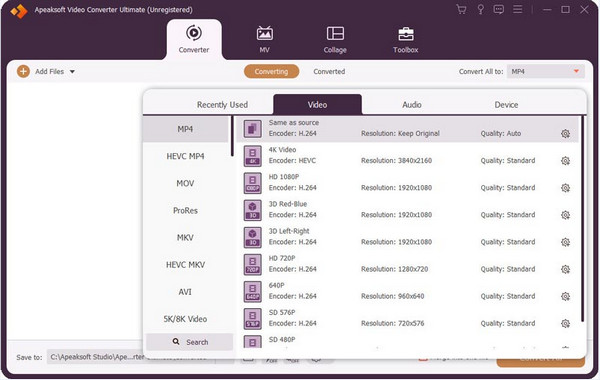Choose ProRes format
The height and width of the screenshot is (380, 600).
pyautogui.click(x=186, y=210)
